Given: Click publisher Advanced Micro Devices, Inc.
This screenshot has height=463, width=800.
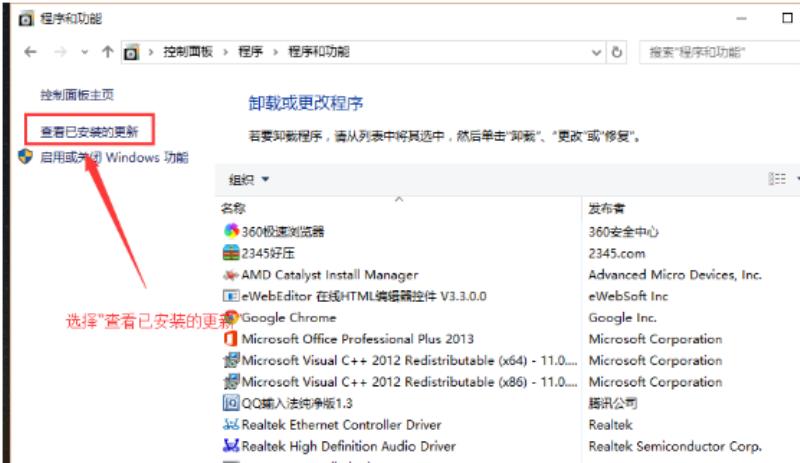Looking at the screenshot, I should (675, 275).
